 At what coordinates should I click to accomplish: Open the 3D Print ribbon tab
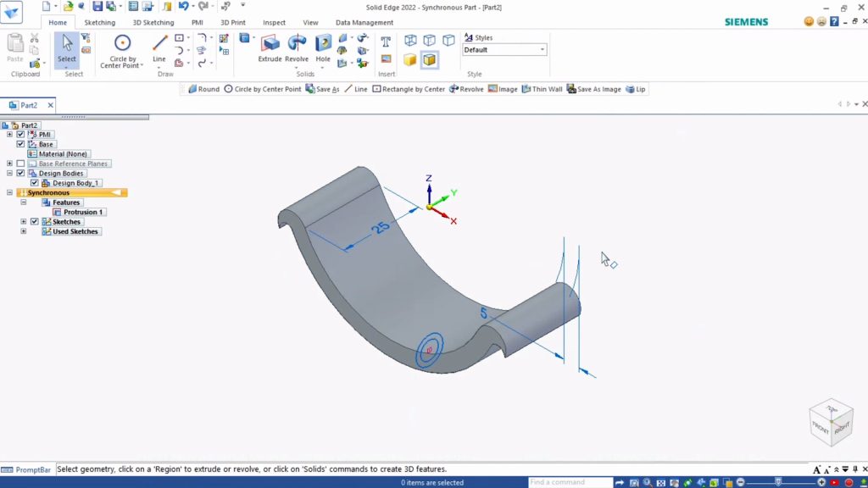tap(233, 23)
